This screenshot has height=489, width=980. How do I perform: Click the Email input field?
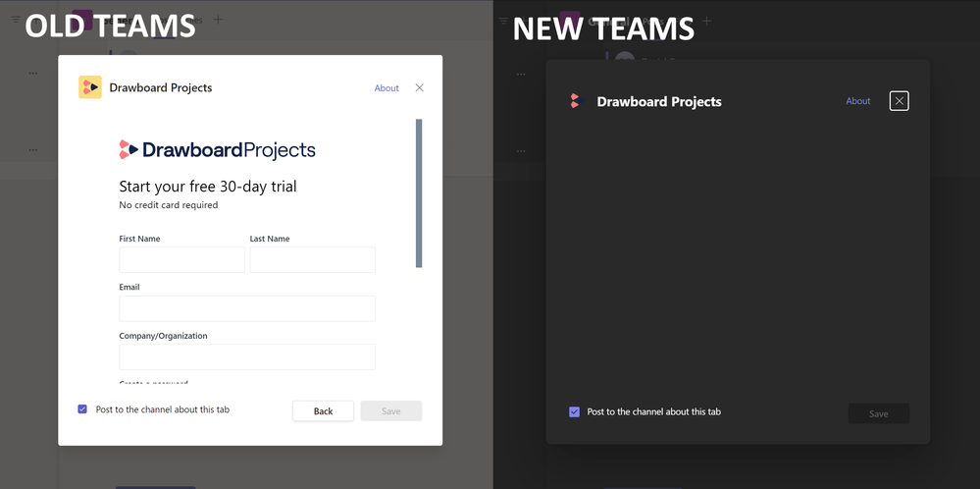[x=247, y=308]
